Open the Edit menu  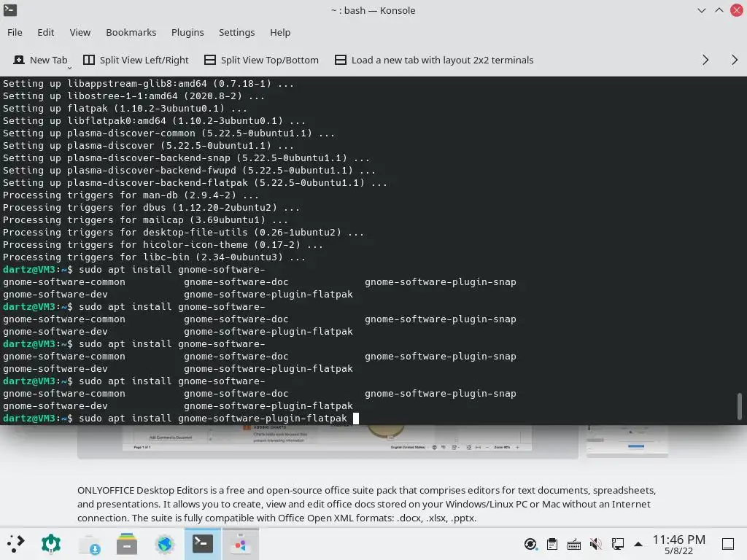click(46, 32)
